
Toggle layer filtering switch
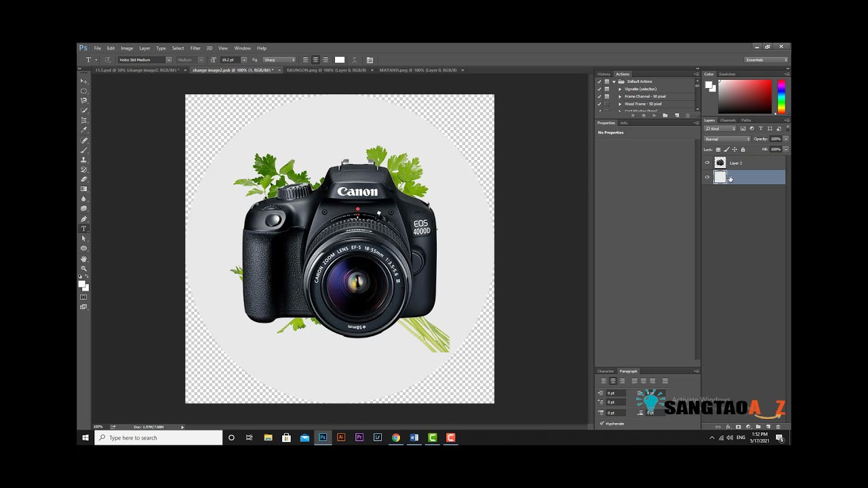788,128
